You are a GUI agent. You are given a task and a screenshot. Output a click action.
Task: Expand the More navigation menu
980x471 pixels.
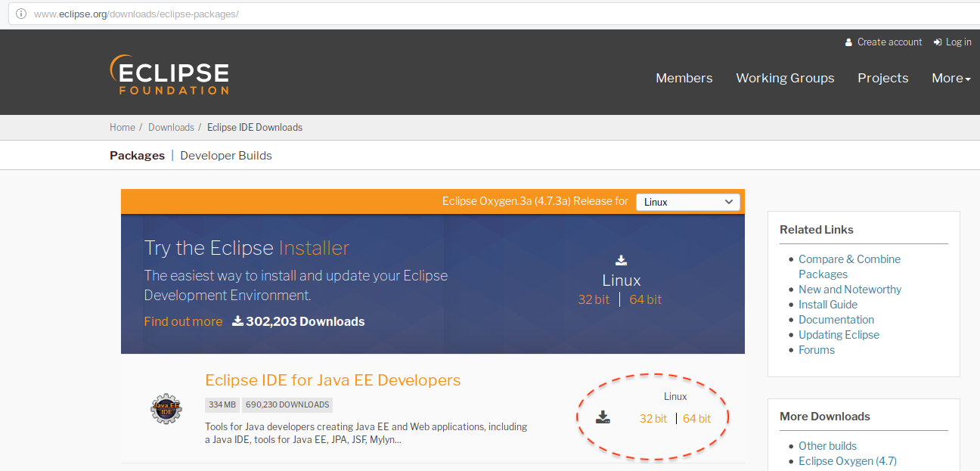pos(951,78)
